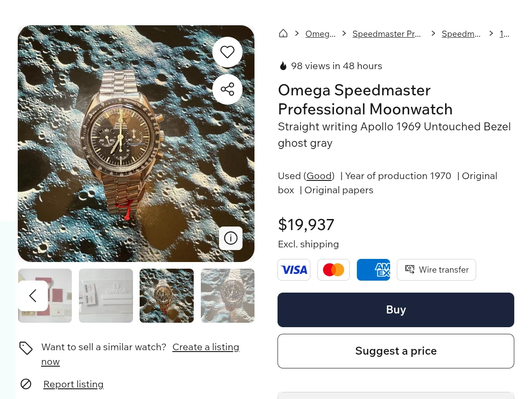Select the Omega box thumbnail
This screenshot has width=532, height=399.
pyautogui.click(x=106, y=296)
